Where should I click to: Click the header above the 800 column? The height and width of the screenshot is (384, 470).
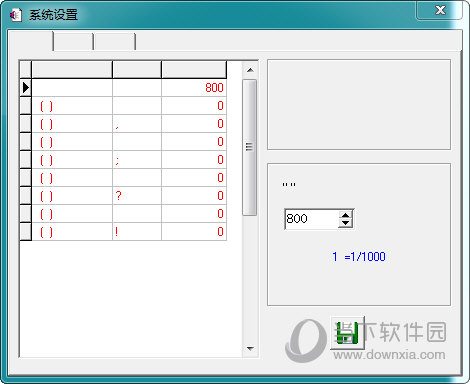[194, 70]
